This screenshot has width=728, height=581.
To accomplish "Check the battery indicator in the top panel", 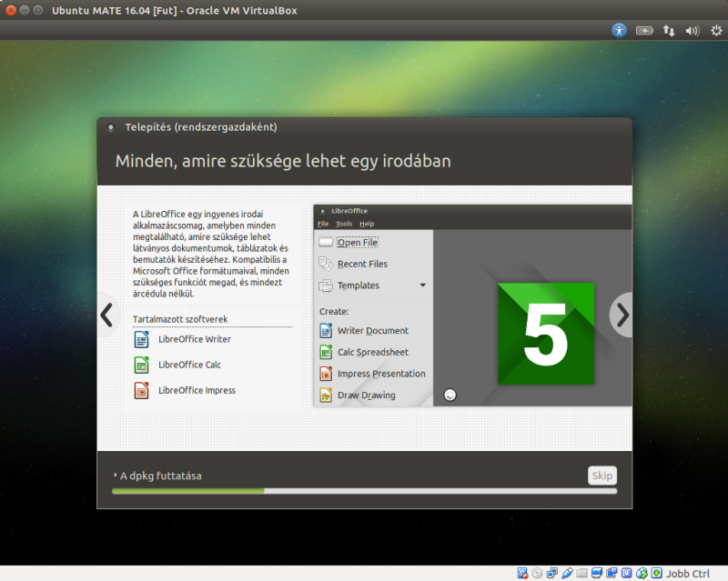I will click(x=644, y=31).
